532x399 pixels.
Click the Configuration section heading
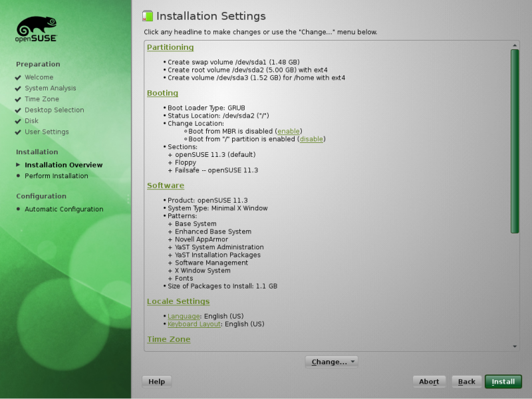pyautogui.click(x=41, y=196)
